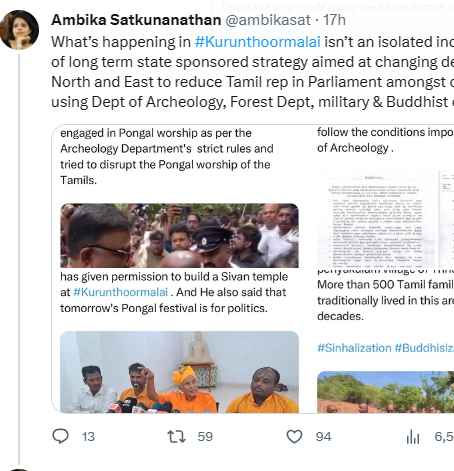
Task: View analytics via the bar chart icon
Action: [x=413, y=437]
